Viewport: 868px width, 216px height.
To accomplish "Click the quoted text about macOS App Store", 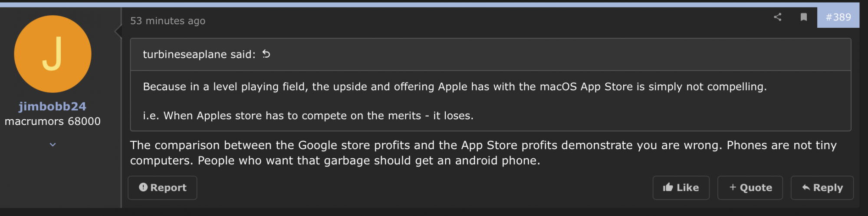I will (455, 87).
